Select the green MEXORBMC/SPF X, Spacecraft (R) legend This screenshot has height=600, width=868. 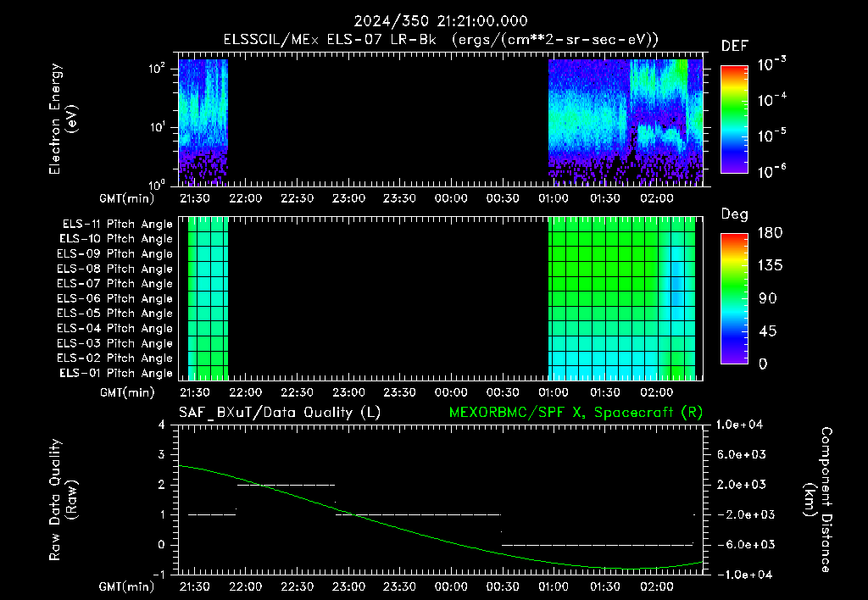(x=576, y=413)
